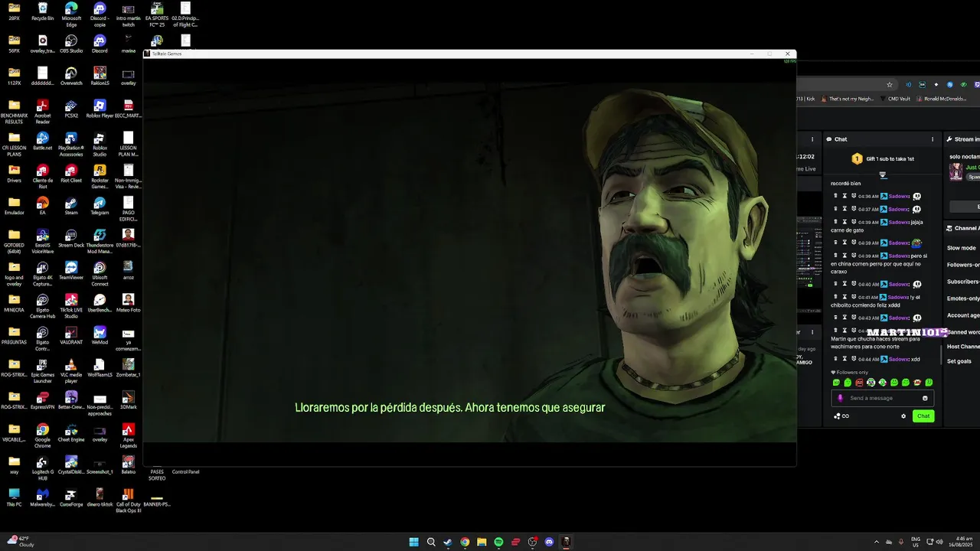Select the Recycle Bin desktop icon
This screenshot has height=551, width=980.
[42, 11]
